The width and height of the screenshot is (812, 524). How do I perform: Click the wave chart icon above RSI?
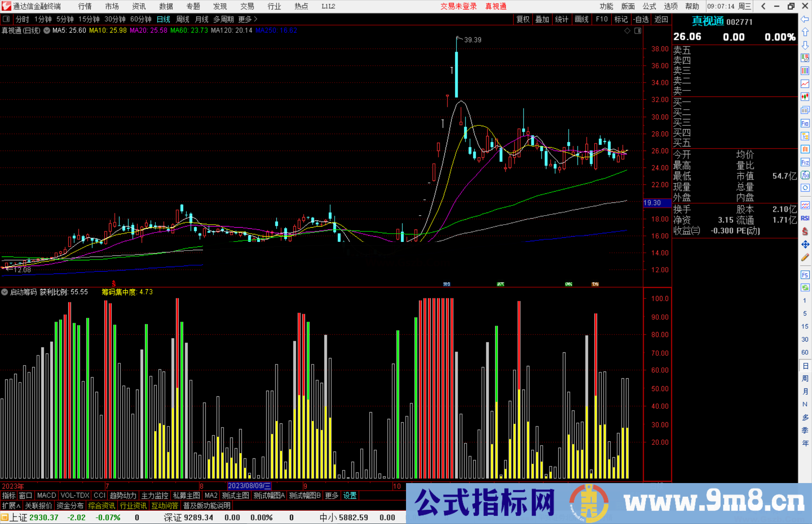805,205
